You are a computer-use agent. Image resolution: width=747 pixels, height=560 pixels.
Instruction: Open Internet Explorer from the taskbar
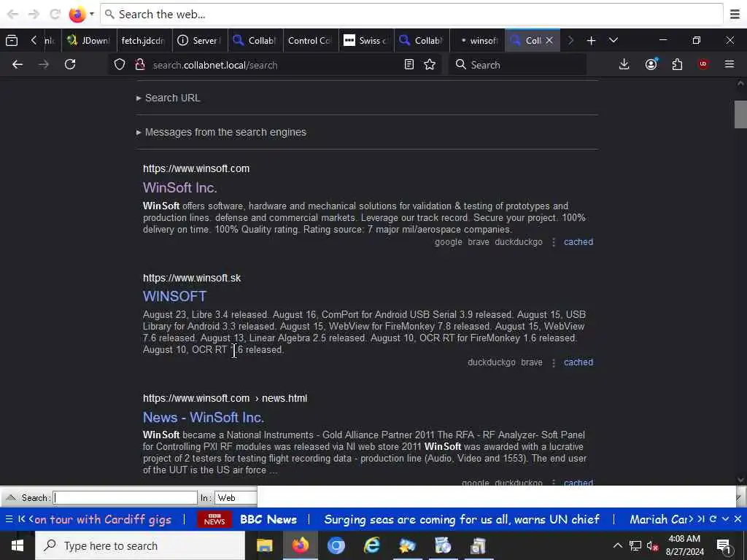click(371, 545)
